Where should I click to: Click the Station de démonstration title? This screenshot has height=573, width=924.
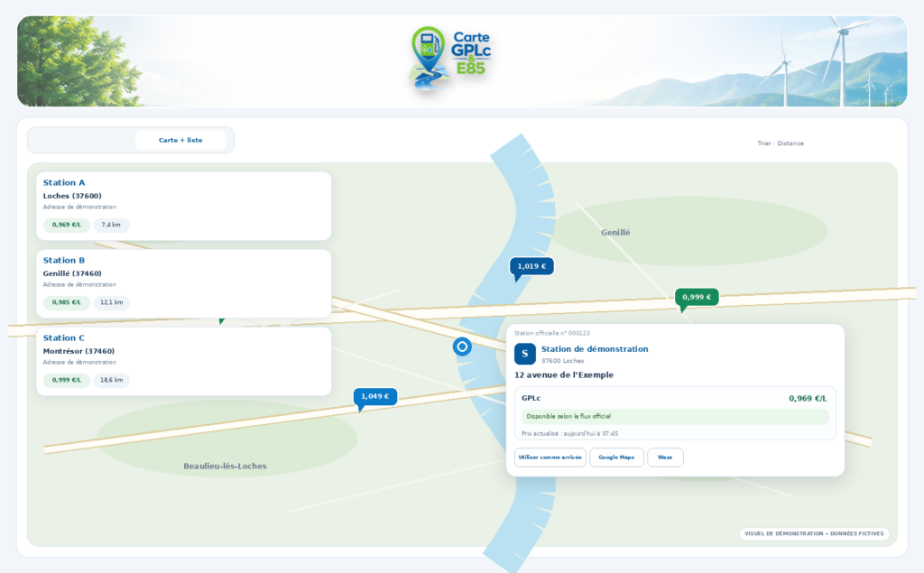click(x=595, y=349)
